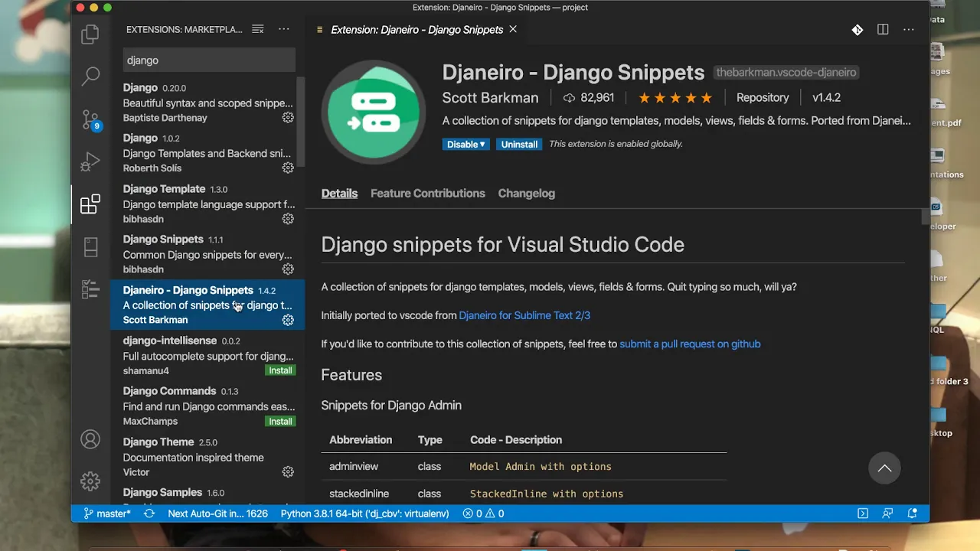Open the Disable dropdown button
This screenshot has height=551, width=980.
click(465, 144)
